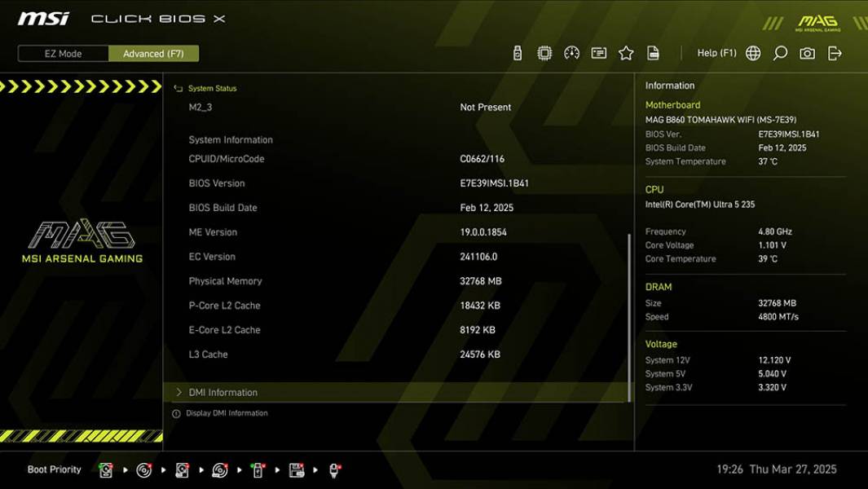This screenshot has width=868, height=489.
Task: Go back using arrow beside System Status
Action: point(178,89)
